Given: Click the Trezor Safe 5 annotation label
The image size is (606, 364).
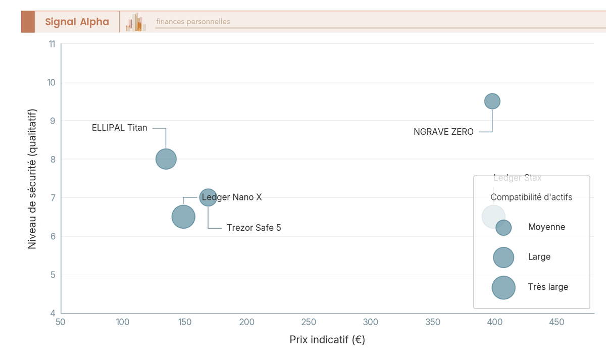Looking at the screenshot, I should click(x=254, y=228).
